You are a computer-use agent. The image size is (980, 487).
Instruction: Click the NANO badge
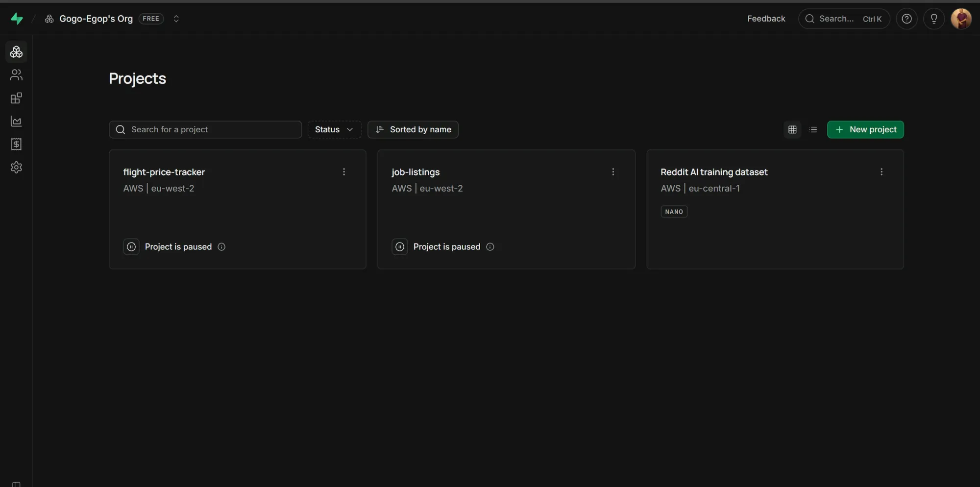[674, 212]
